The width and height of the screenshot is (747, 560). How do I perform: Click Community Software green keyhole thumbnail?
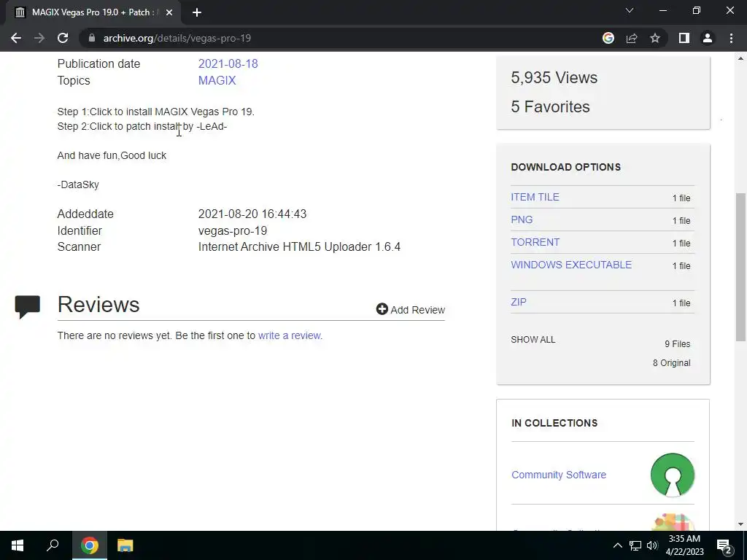(x=672, y=475)
